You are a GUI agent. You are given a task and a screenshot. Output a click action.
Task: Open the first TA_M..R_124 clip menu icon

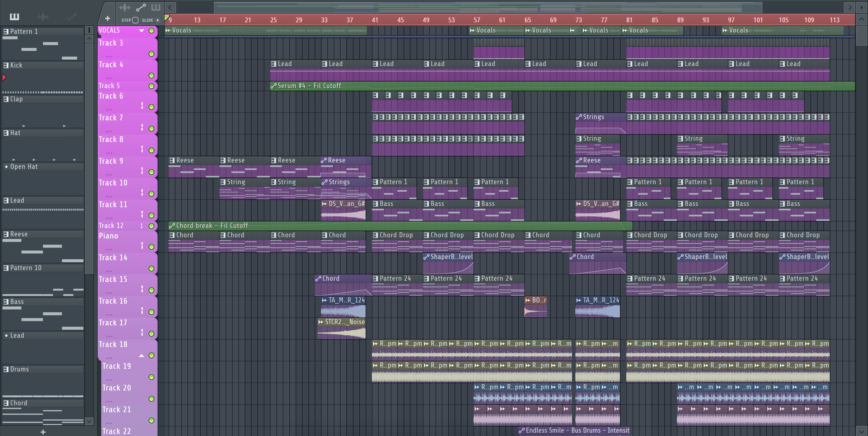pos(324,300)
